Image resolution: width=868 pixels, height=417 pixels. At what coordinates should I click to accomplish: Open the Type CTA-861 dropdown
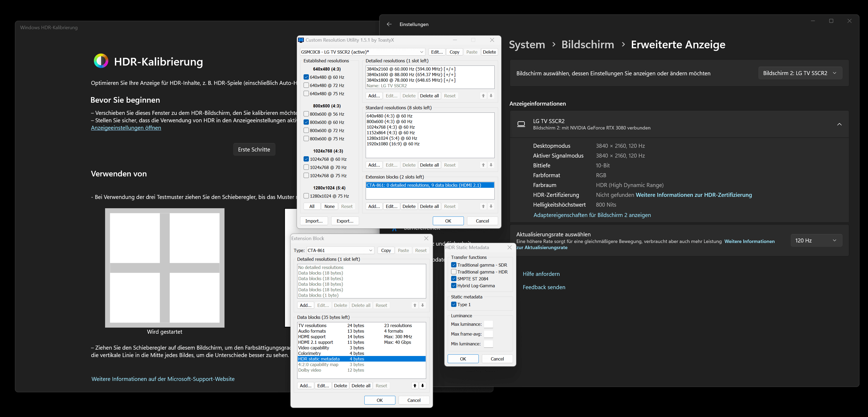(340, 250)
